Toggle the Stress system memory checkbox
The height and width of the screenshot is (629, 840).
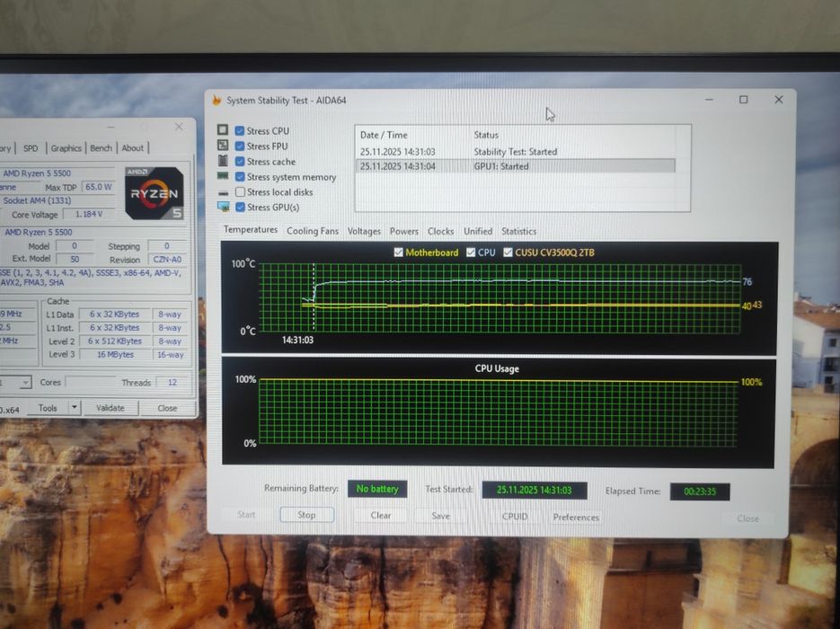coord(240,176)
